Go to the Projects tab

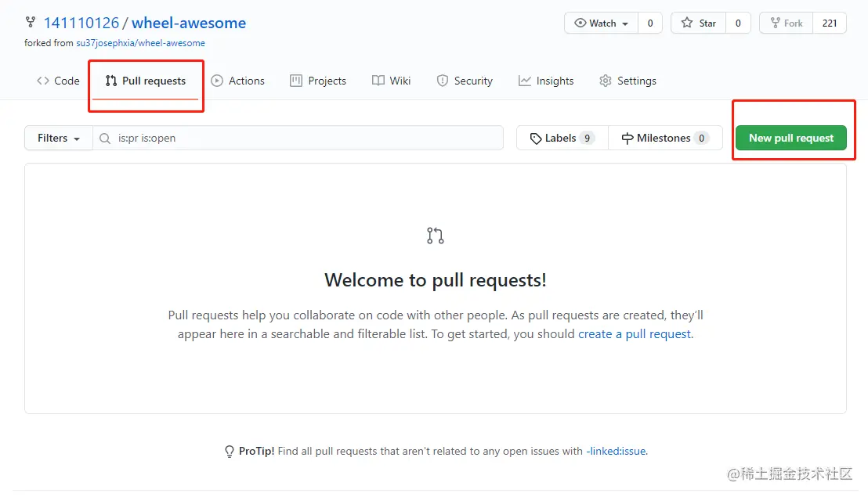point(318,81)
